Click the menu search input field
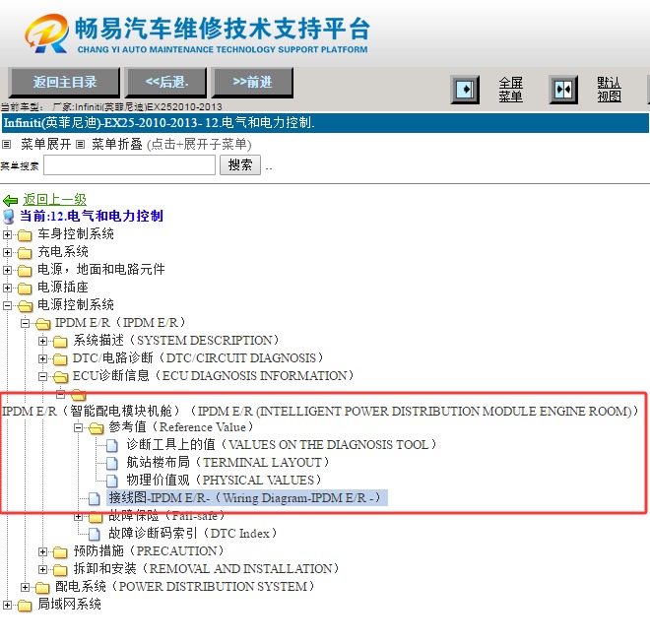 [129, 164]
